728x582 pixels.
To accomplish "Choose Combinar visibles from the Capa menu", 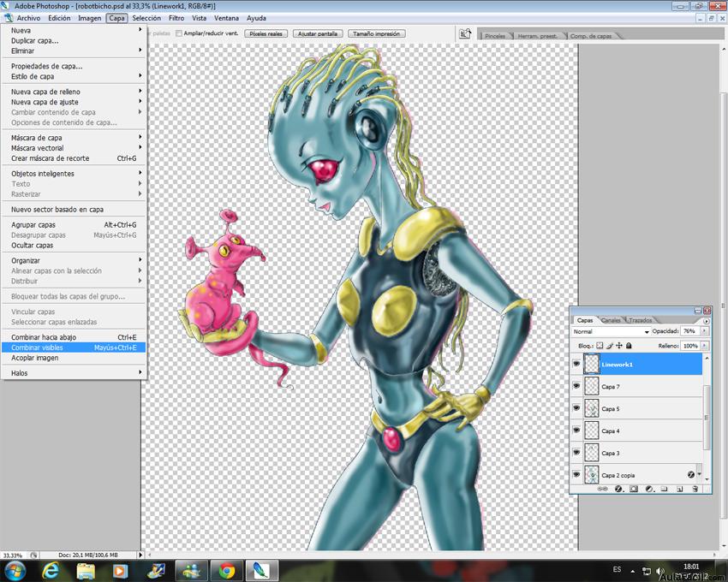I will (x=74, y=347).
